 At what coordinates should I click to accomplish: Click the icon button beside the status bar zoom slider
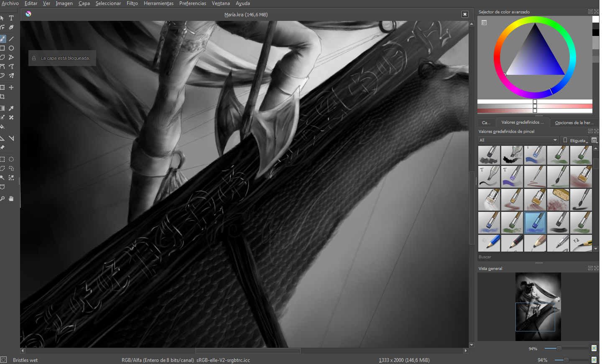594,360
